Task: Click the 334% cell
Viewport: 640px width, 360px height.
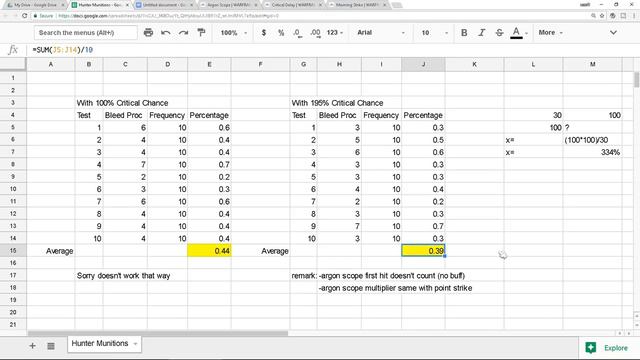Action: click(592, 152)
